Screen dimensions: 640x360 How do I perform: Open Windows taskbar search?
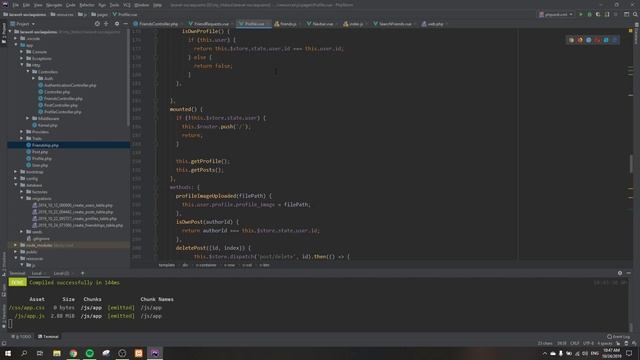click(24, 353)
